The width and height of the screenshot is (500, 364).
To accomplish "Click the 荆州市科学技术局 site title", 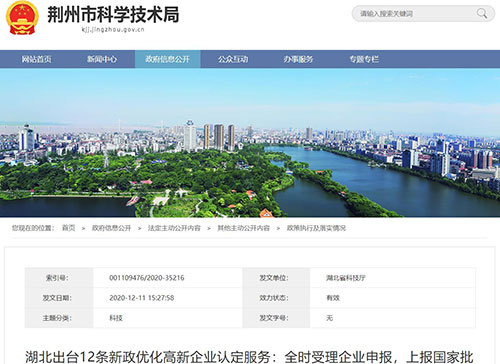I will (113, 15).
